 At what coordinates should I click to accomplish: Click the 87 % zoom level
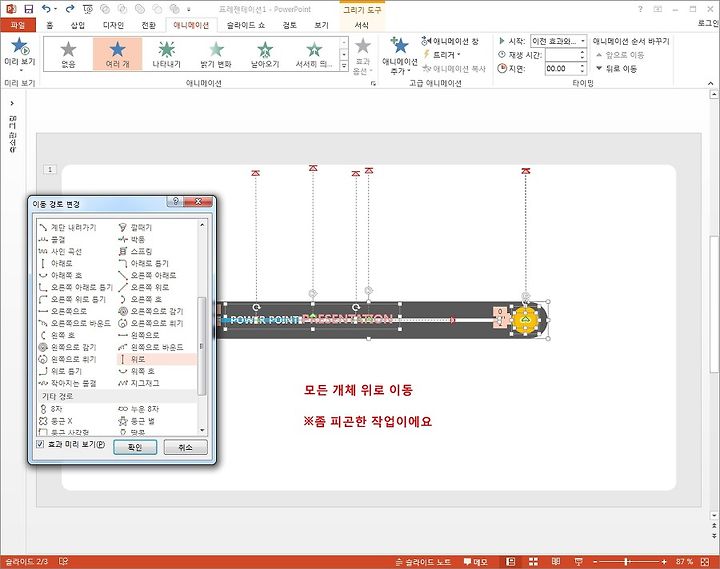coord(684,562)
